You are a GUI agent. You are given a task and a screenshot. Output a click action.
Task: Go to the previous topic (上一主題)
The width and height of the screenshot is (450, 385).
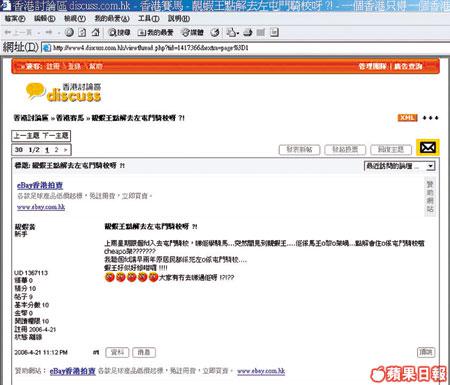[x=27, y=136]
